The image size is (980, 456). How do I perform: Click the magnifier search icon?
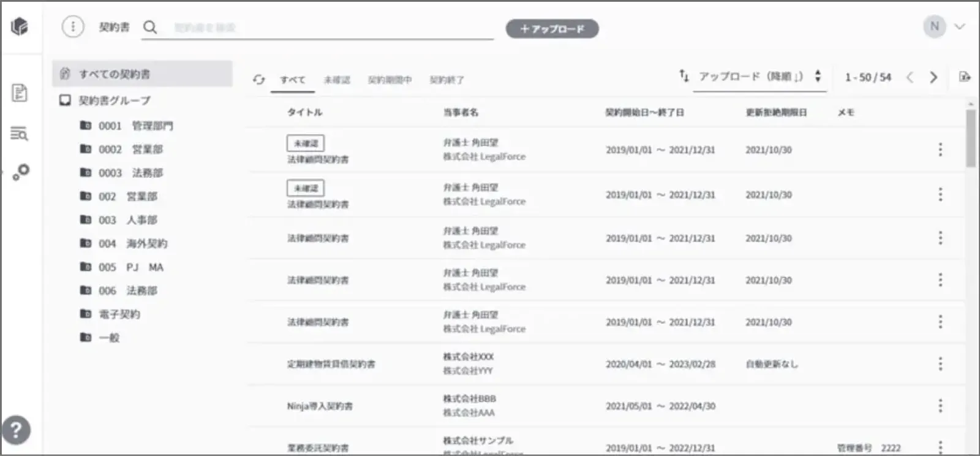(x=150, y=27)
